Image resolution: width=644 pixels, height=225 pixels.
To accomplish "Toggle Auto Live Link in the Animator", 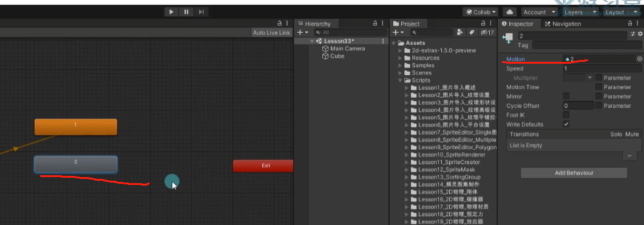I will point(271,32).
